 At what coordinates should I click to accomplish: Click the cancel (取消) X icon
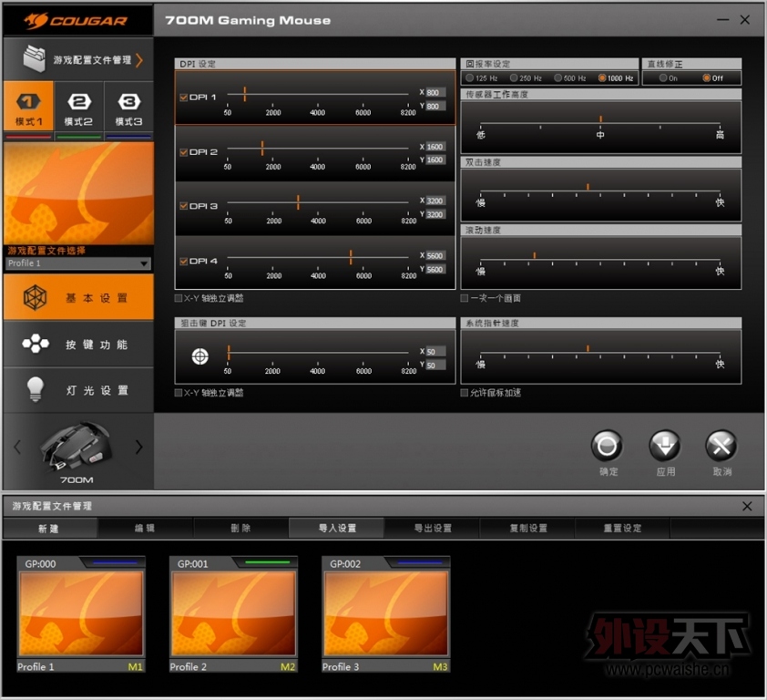[721, 446]
